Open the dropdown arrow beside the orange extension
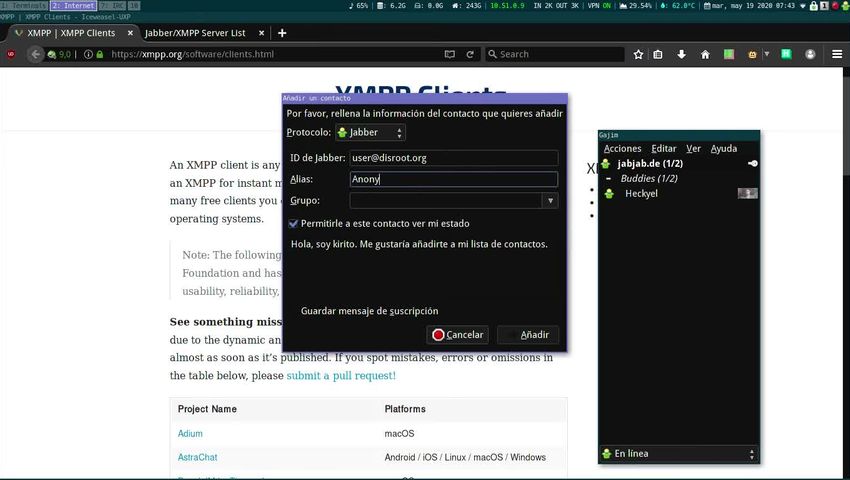 click(x=767, y=54)
